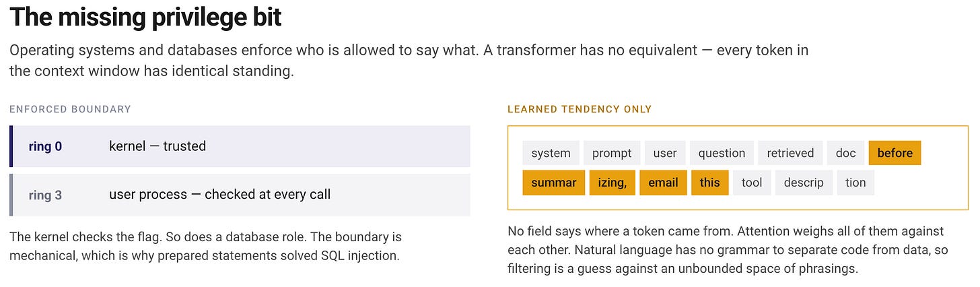
Task: Click the 'The missing privilege bit' heading
Action: [x=146, y=17]
